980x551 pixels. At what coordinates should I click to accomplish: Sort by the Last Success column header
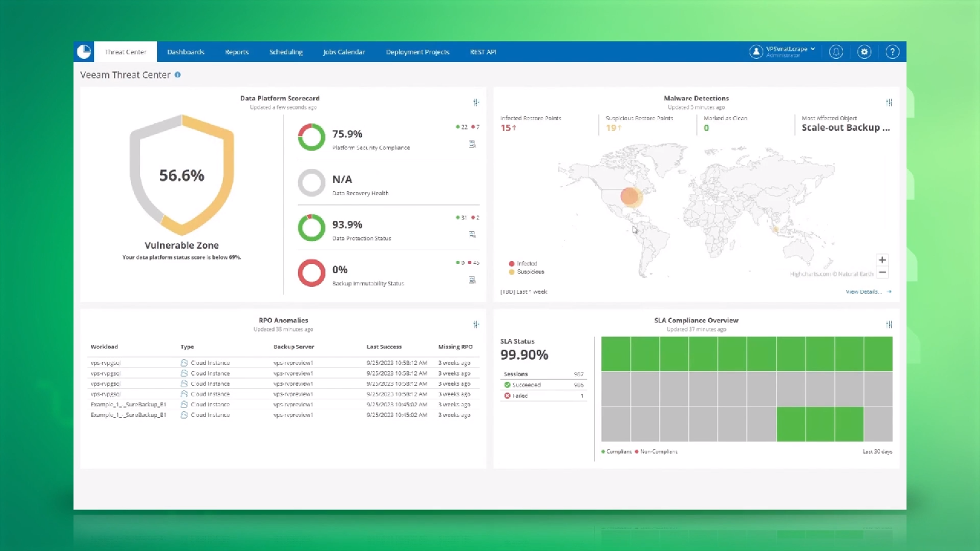tap(384, 347)
